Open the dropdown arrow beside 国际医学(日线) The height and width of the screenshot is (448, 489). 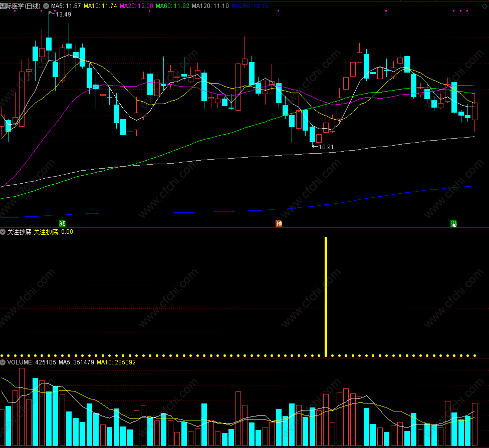(x=46, y=6)
